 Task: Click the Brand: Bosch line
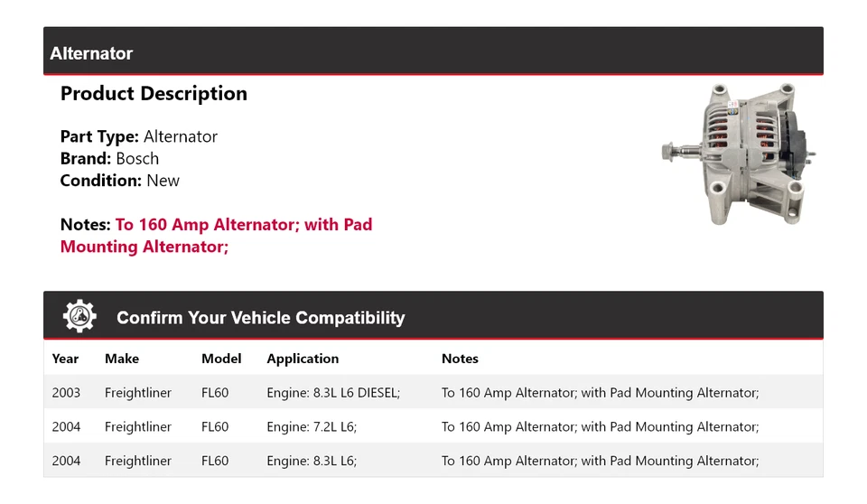click(109, 158)
